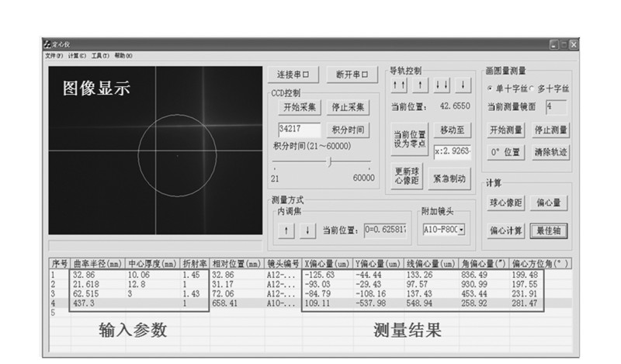Click the 连接串口 button
Screen dimensions: 621x364
click(293, 75)
